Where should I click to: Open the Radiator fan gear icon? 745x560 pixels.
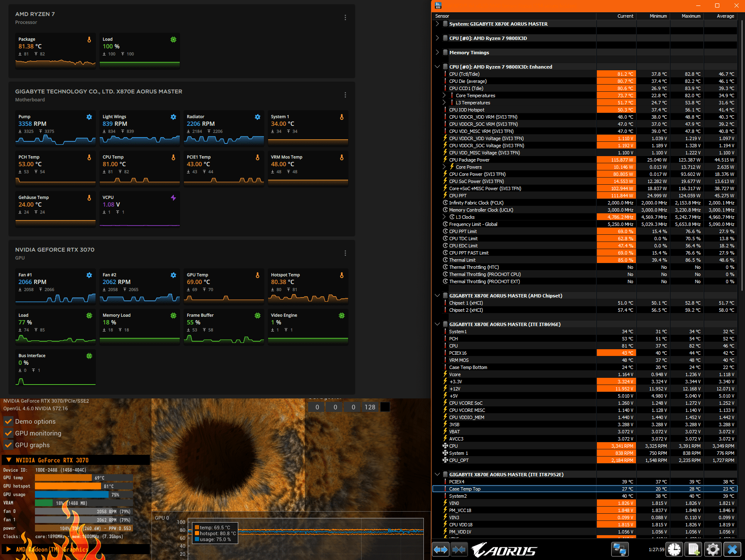point(258,117)
